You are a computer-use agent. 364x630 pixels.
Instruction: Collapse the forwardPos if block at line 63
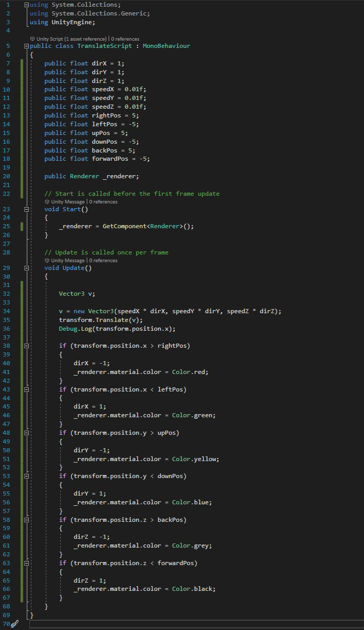tap(26, 563)
